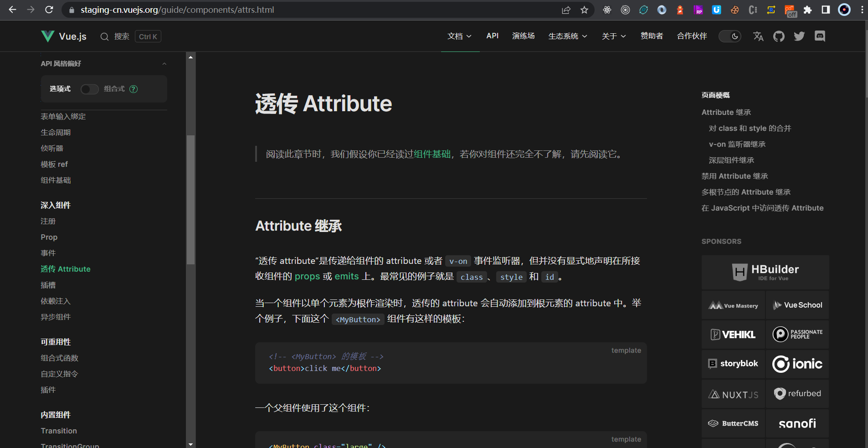
Task: Open the refurbed sponsor logo
Action: (x=797, y=394)
